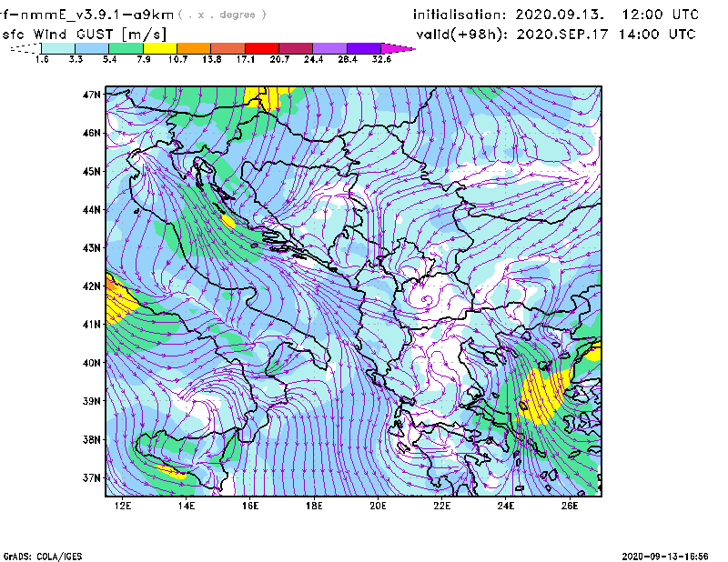Click the 26E longitude label
Screen dimensions: 728x562
(x=570, y=506)
